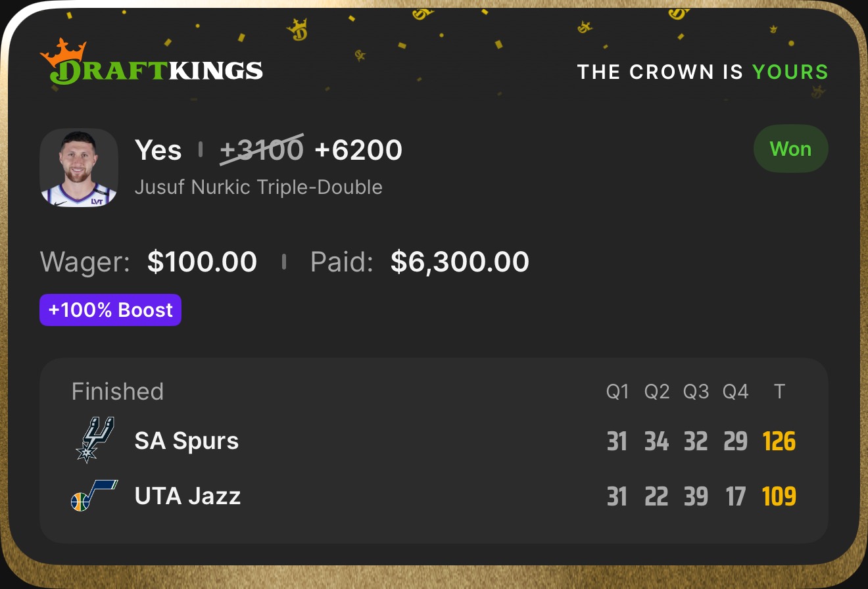Click the green Won status badge

point(790,149)
